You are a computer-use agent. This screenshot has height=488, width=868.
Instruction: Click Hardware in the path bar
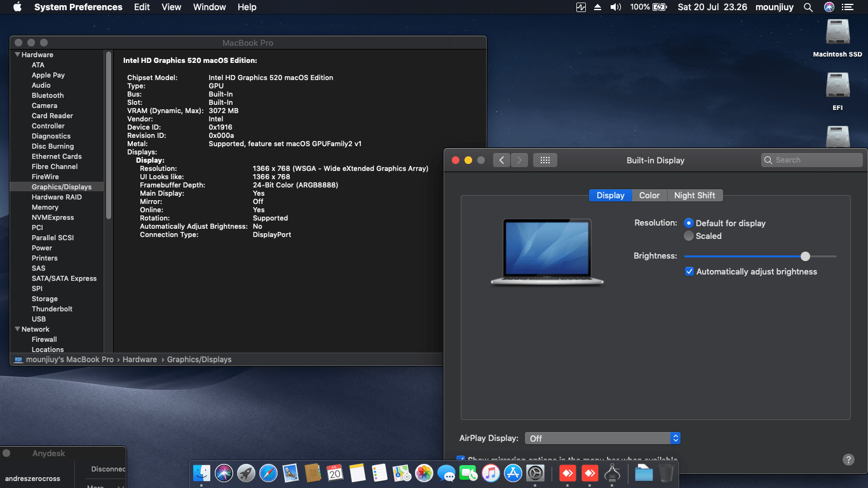click(x=140, y=360)
